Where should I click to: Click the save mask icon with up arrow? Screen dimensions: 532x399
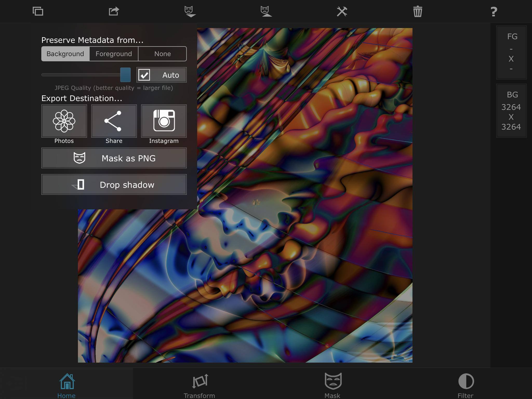[266, 12]
